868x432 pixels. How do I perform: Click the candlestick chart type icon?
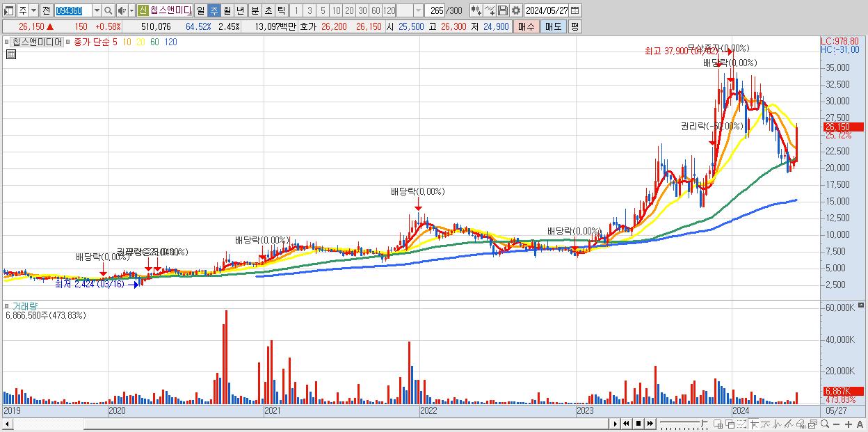[476, 10]
